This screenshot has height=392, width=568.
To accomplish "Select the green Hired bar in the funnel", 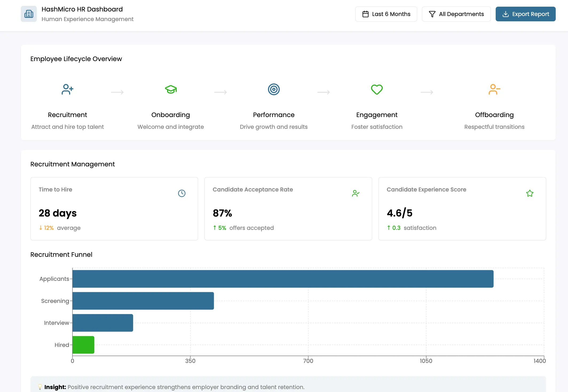I will point(83,345).
